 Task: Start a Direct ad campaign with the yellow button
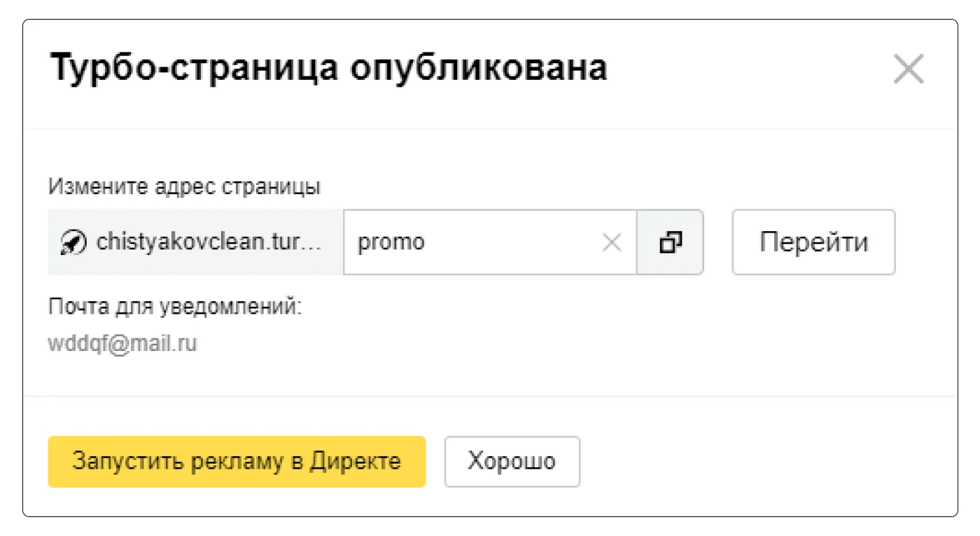237,462
